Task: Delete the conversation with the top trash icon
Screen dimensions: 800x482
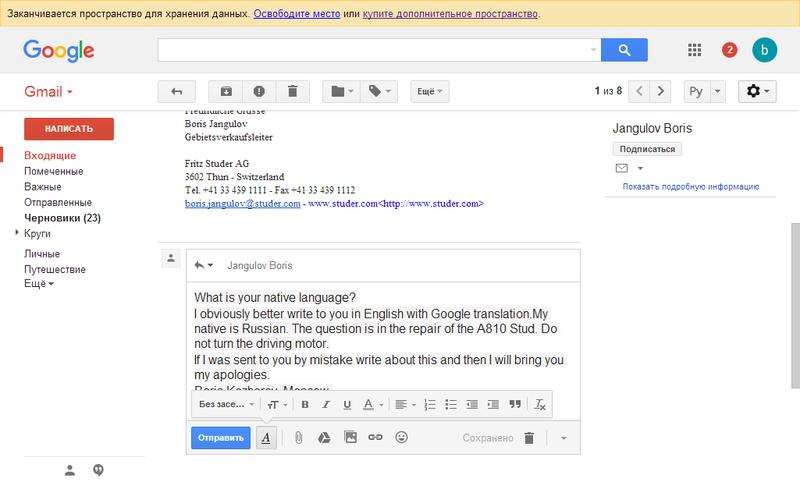Action: tap(292, 91)
